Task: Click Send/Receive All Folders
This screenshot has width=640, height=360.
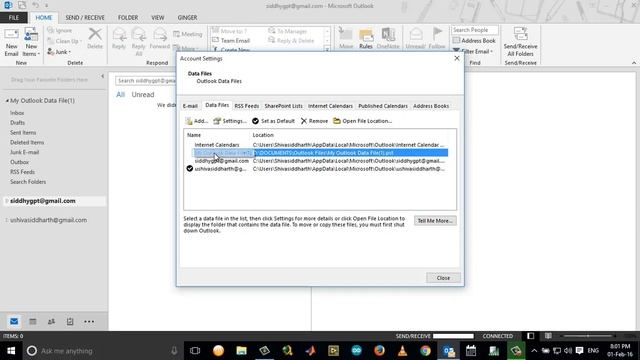Action: [520, 42]
